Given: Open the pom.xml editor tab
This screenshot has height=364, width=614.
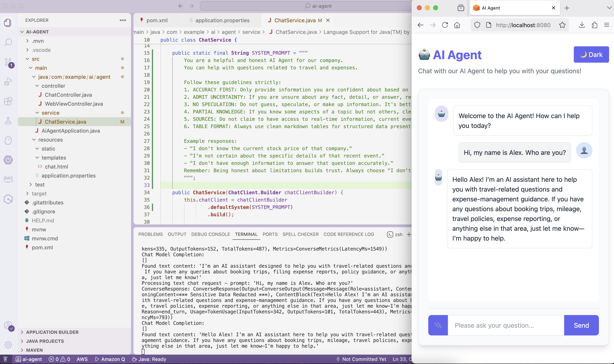Looking at the screenshot, I should click(157, 20).
